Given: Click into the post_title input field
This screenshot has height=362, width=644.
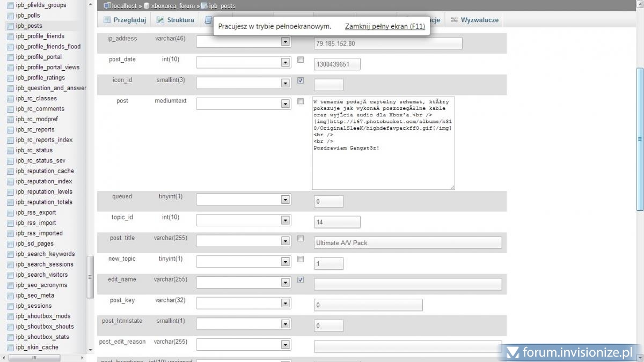Looking at the screenshot, I should pos(407,243).
